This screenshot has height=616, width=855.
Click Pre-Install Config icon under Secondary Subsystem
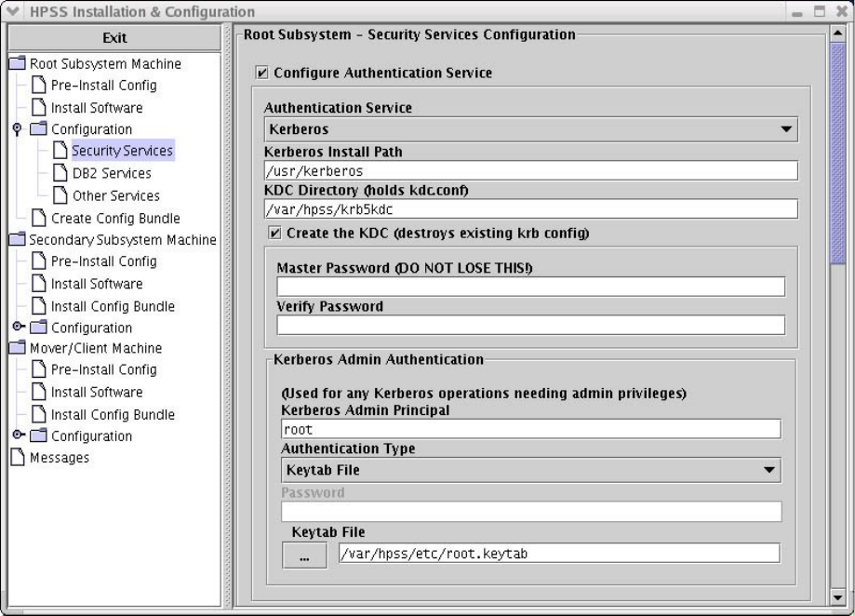(39, 261)
